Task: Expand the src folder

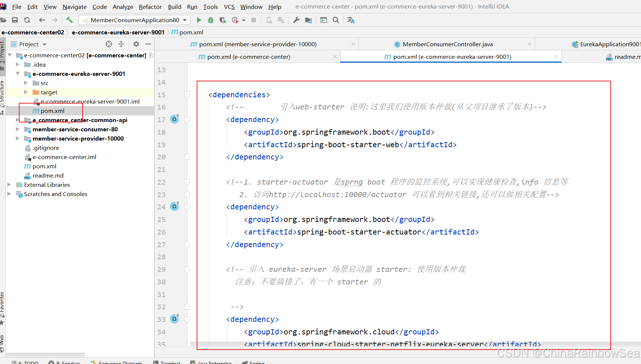Action: click(x=26, y=83)
